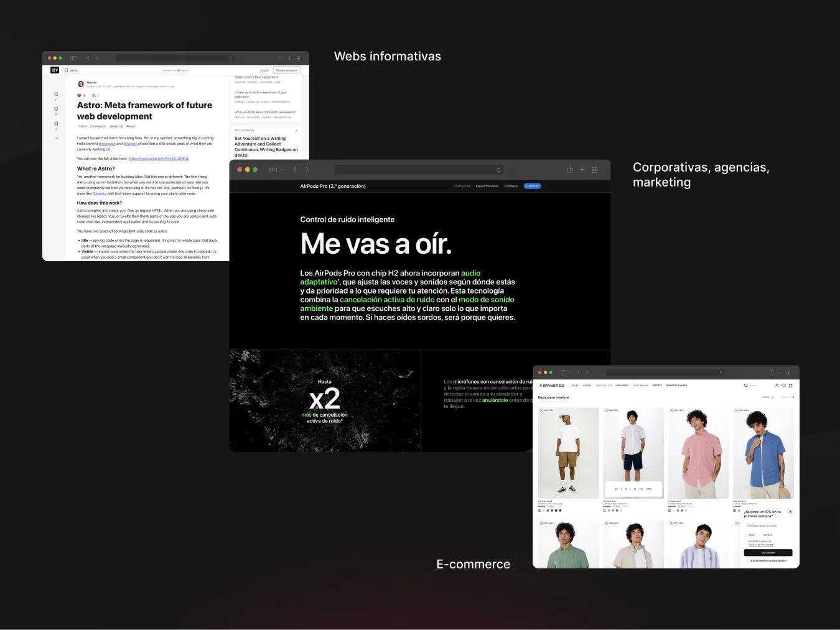Viewport: 840px width, 630px height.
Task: Click the Suscribirme button in Springfield popup
Action: click(x=768, y=553)
